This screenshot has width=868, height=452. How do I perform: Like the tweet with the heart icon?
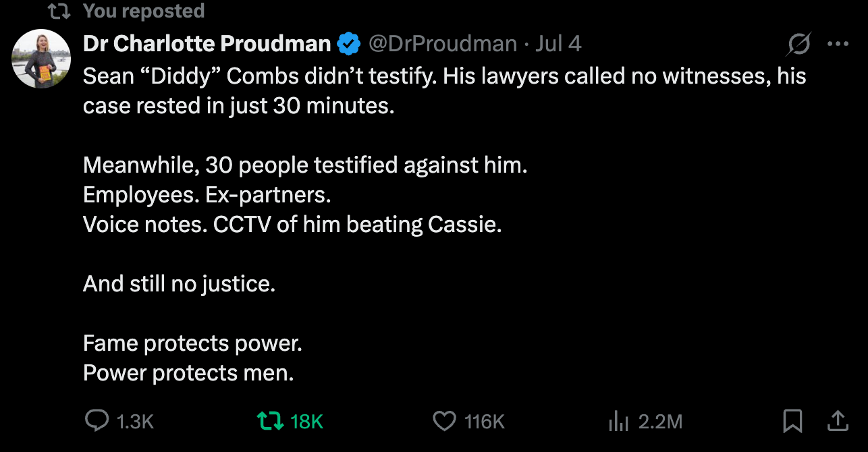[x=443, y=422]
